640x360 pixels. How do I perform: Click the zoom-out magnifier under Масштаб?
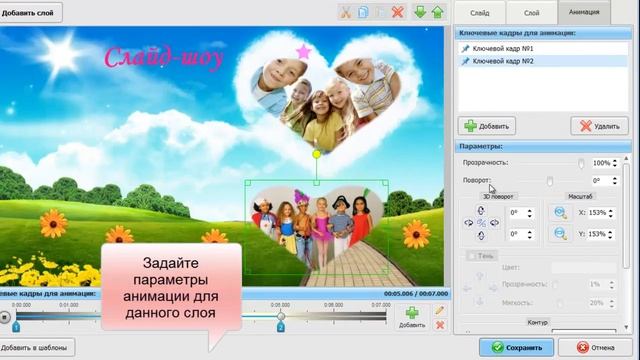click(560, 233)
